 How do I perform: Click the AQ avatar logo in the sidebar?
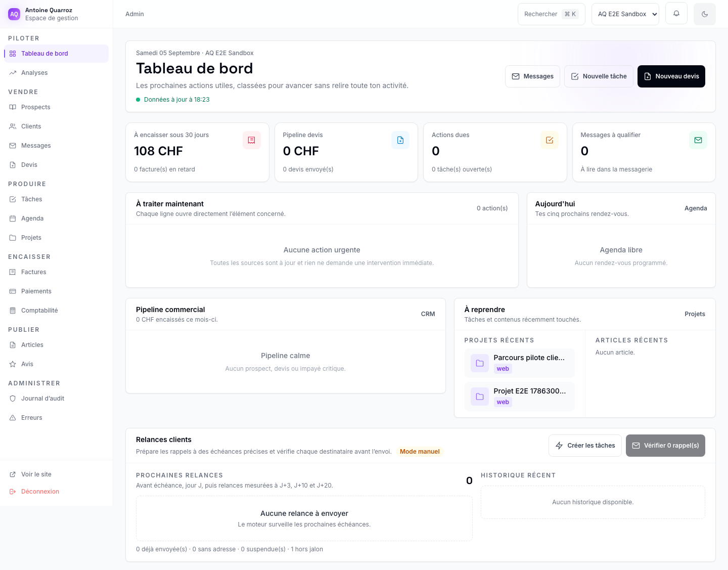point(14,14)
